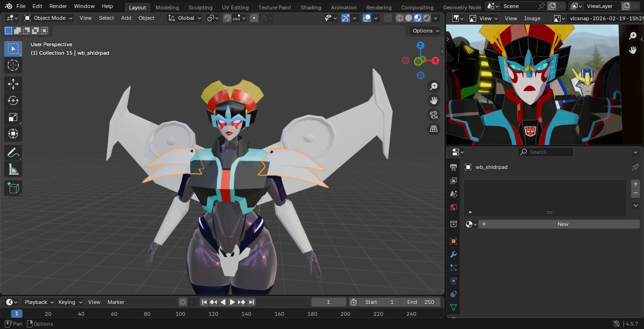The image size is (644, 329).
Task: Switch to rendered viewport shading
Action: click(x=427, y=18)
